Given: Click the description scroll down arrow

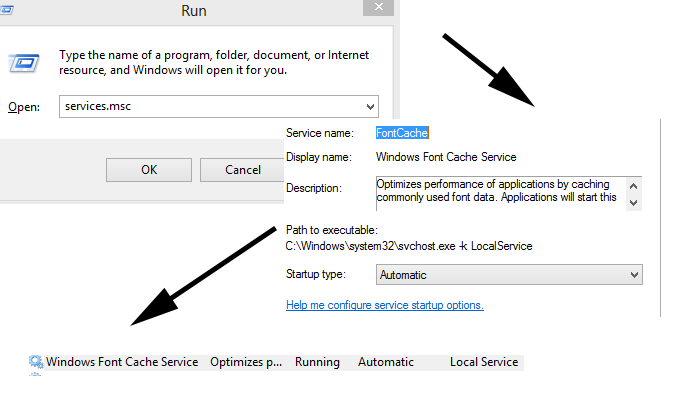Looking at the screenshot, I should tap(634, 203).
